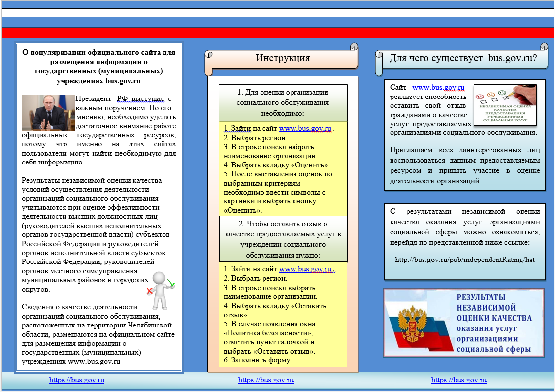555x392 pixels.
Task: Select the «Для чего существует bus.gov.ru?» banner
Action: tap(462, 59)
